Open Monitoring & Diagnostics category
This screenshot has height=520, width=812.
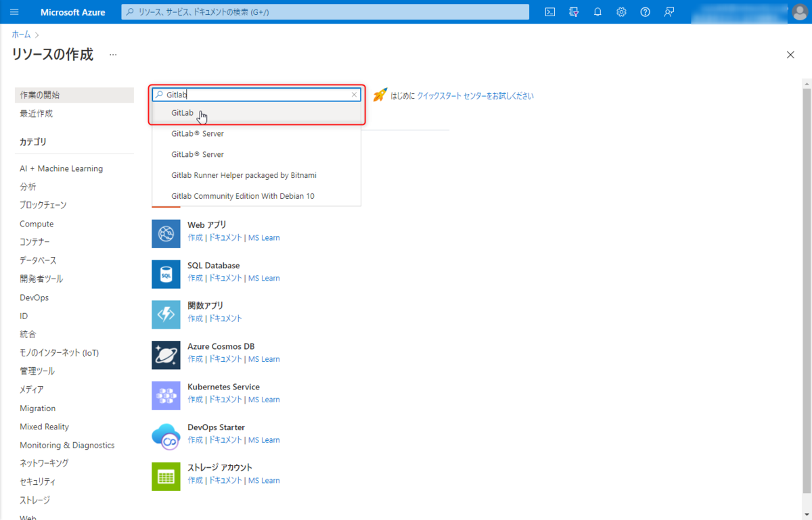(x=67, y=445)
